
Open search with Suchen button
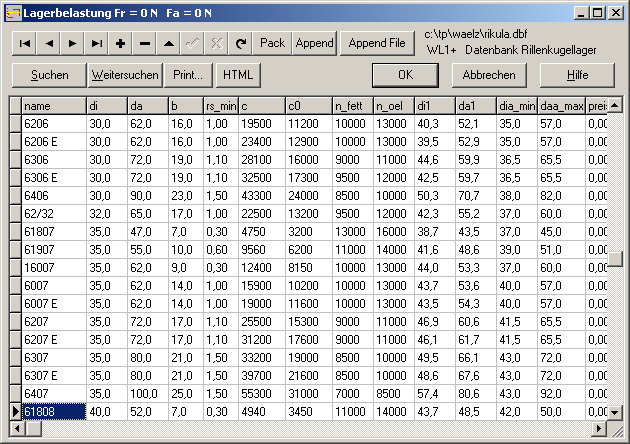[x=49, y=75]
